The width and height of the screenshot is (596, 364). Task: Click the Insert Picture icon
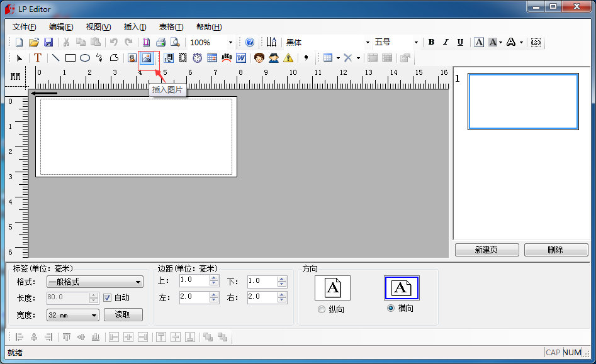coord(146,58)
